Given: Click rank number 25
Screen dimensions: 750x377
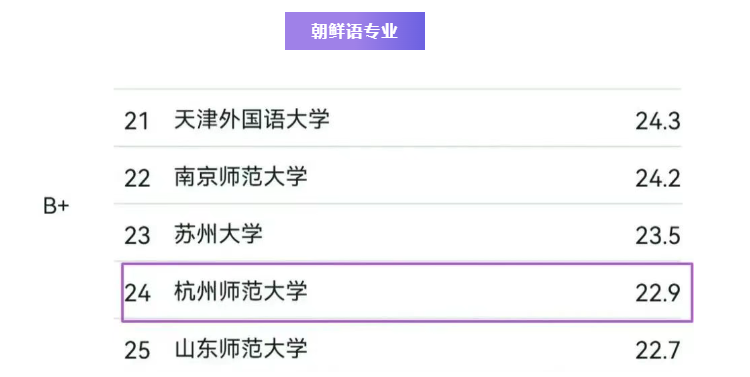Looking at the screenshot, I should (137, 350).
